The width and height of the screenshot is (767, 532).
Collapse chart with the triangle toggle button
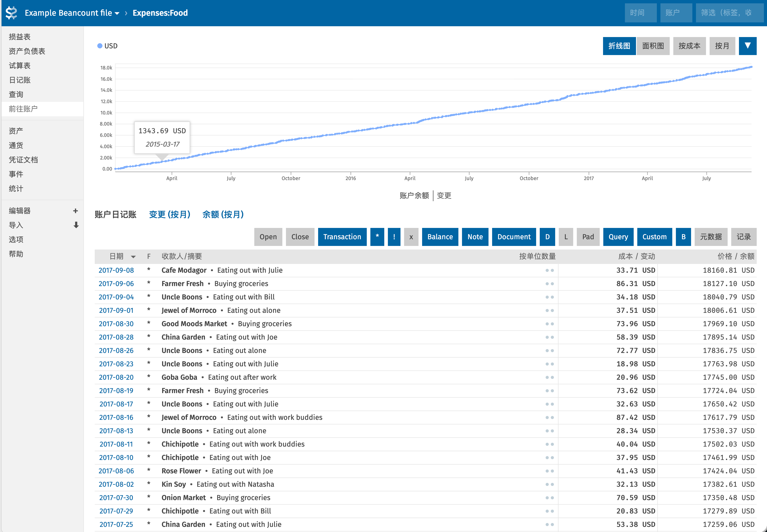point(748,46)
